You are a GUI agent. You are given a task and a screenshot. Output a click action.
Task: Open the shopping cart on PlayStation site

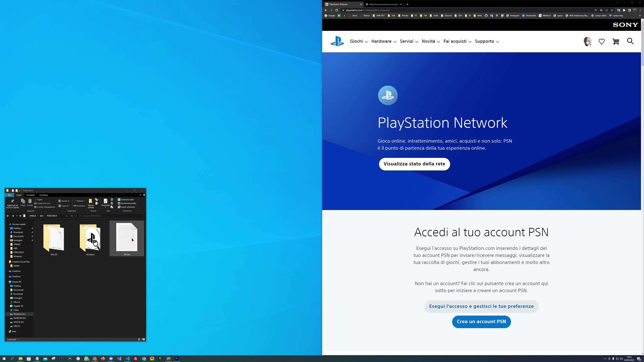pos(616,41)
